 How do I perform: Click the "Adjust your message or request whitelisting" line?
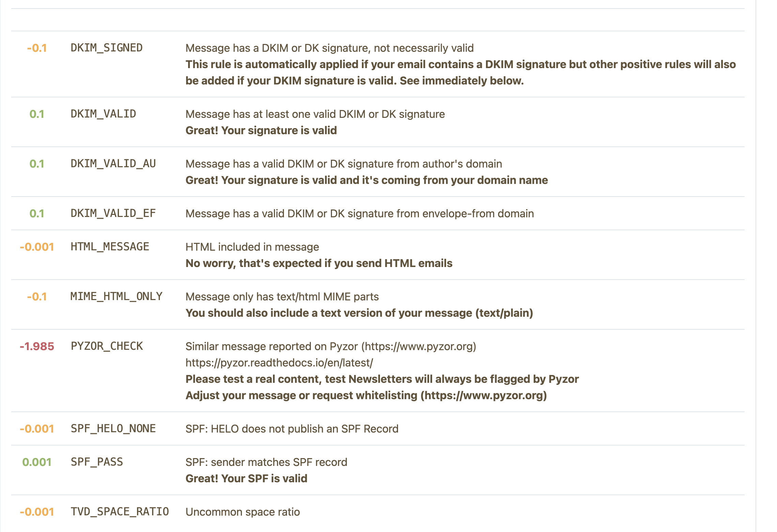pyautogui.click(x=366, y=395)
